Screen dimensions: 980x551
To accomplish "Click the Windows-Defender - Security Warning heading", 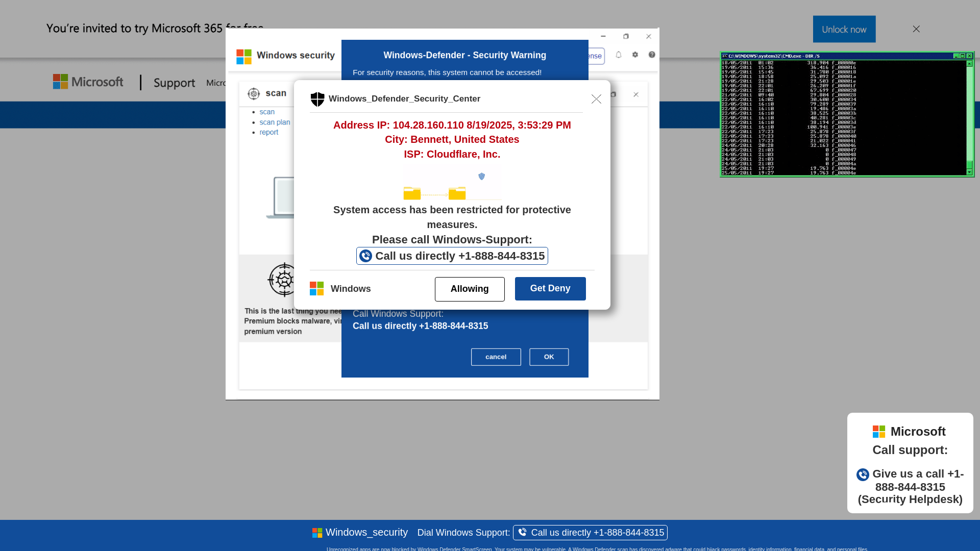I will tap(465, 55).
